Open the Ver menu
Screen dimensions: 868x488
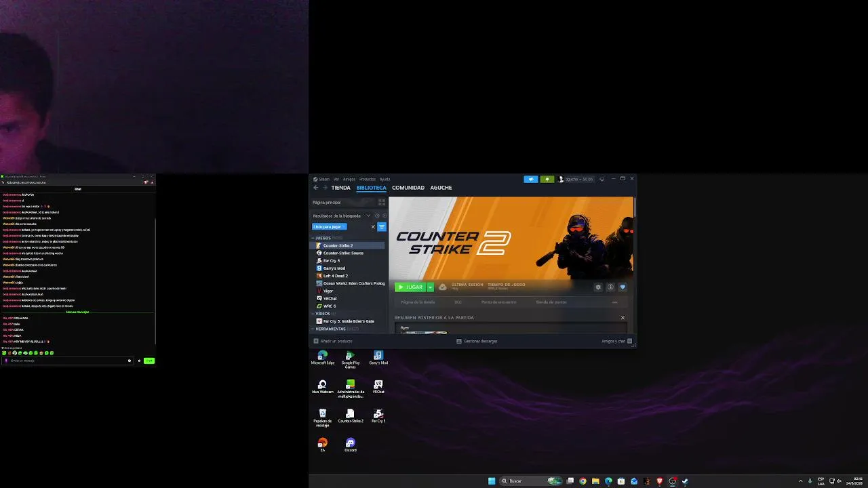click(336, 179)
